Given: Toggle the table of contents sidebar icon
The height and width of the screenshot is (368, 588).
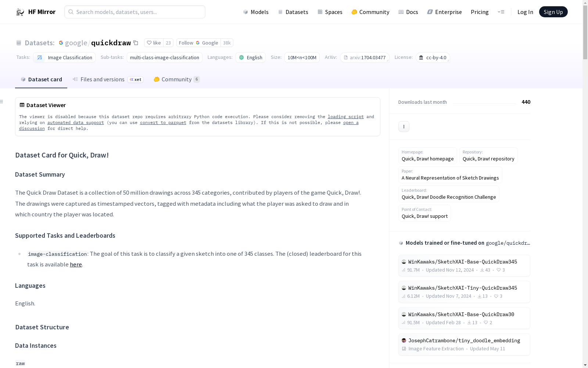Looking at the screenshot, I should (2, 102).
